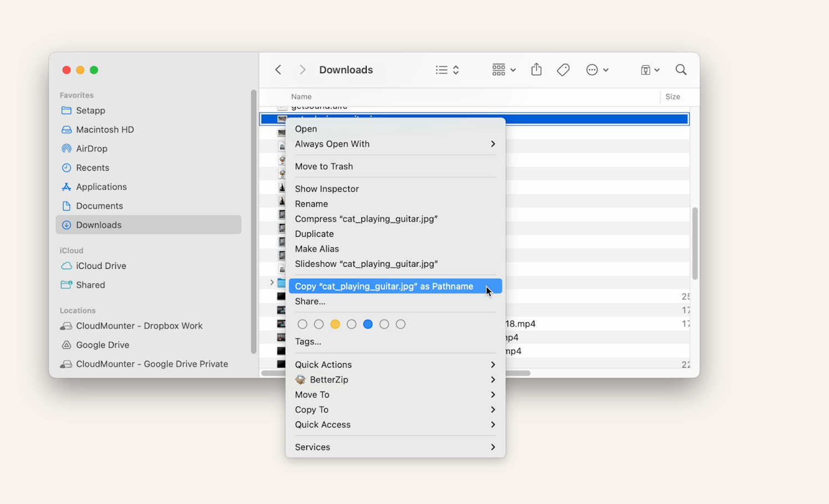Viewport: 829px width, 504px height.
Task: Click the CloudMounter - Dropbox Work drive icon
Action: (x=66, y=325)
